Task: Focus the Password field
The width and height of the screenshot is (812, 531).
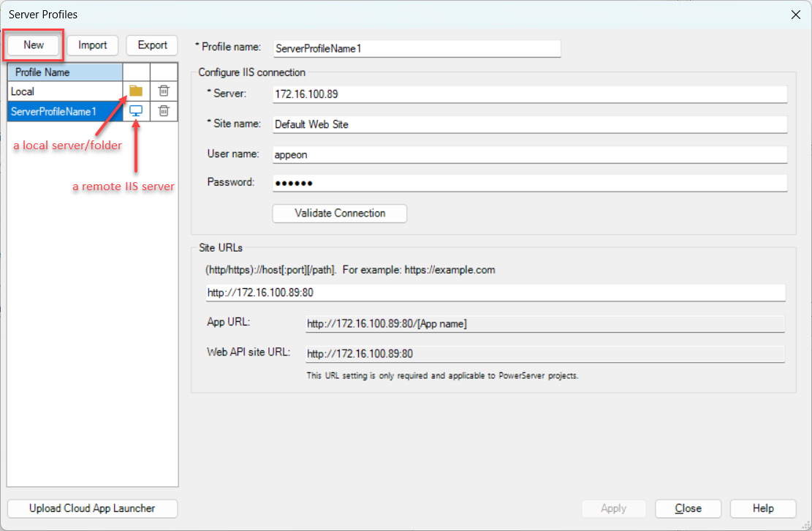Action: [x=529, y=183]
